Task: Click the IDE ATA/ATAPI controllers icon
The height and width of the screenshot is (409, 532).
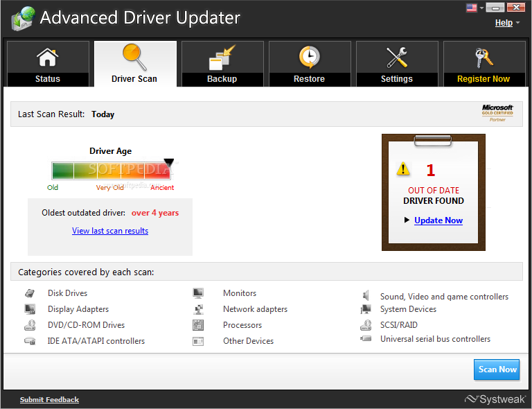Action: pos(30,341)
